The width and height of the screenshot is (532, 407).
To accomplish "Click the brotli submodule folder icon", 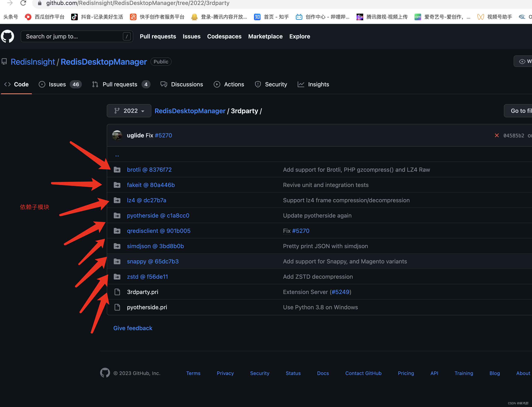I will pyautogui.click(x=117, y=170).
